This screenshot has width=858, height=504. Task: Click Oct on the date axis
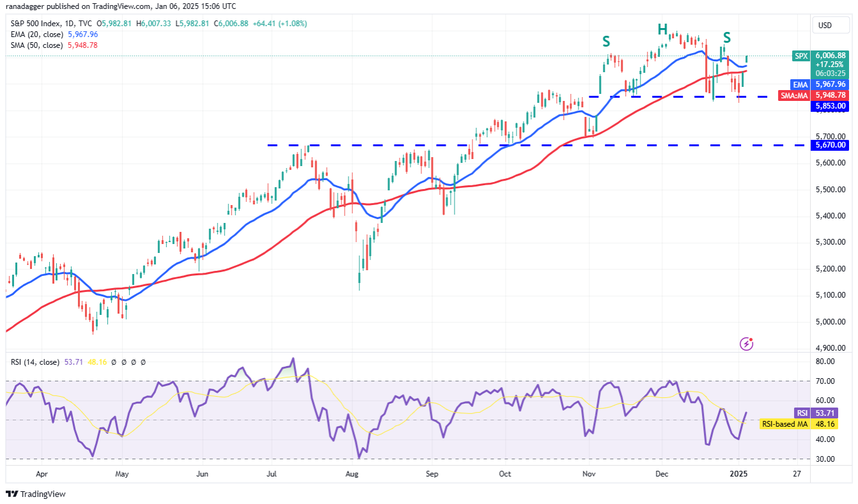[505, 475]
